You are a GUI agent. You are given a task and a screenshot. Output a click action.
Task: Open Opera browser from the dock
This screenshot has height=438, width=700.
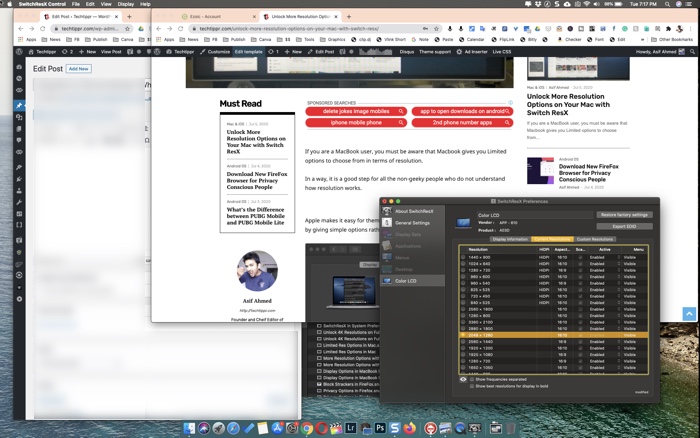pyautogui.click(x=321, y=428)
